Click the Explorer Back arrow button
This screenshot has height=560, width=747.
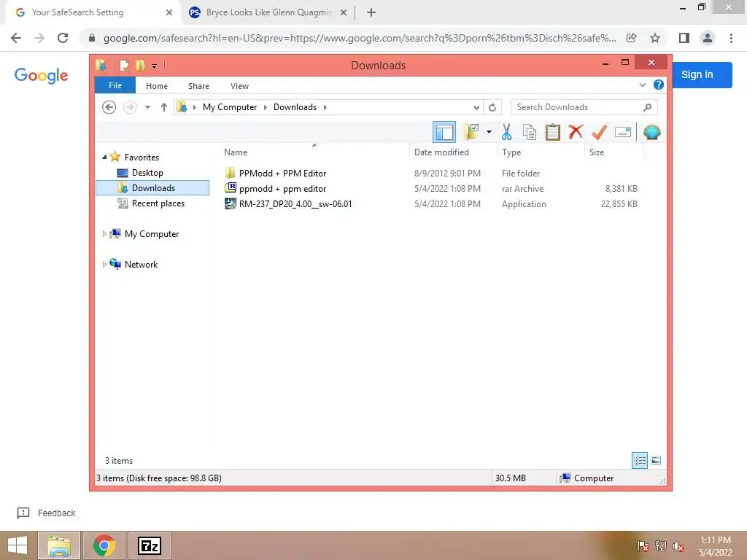[109, 107]
